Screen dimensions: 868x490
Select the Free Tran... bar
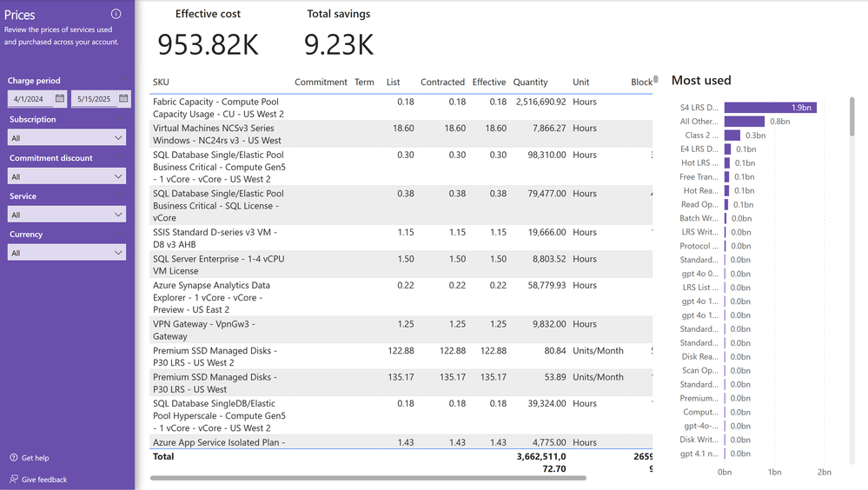[727, 176]
